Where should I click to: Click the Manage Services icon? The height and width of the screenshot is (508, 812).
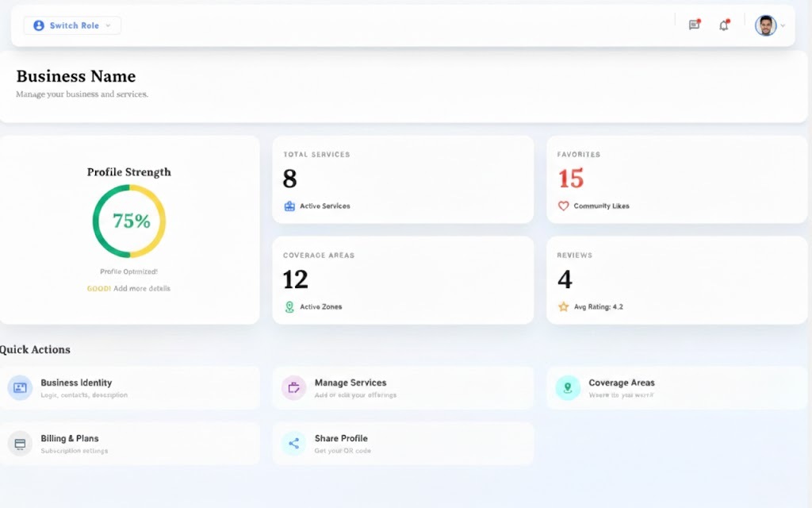(293, 387)
